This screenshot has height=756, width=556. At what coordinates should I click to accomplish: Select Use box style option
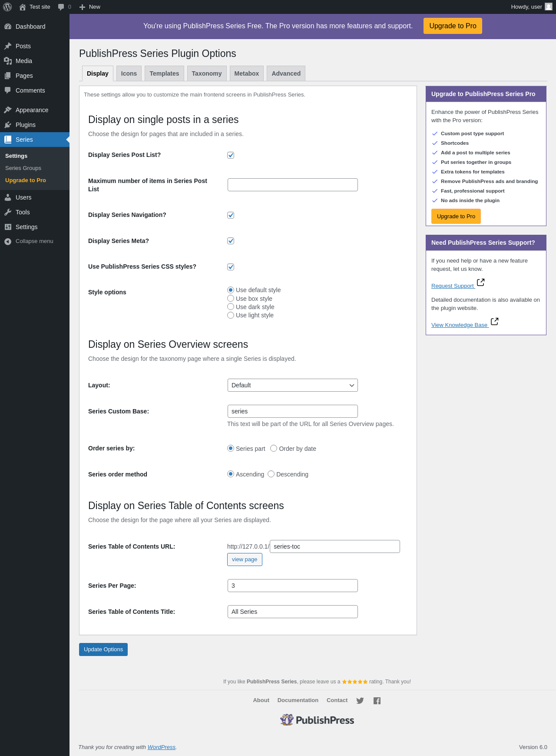click(231, 298)
